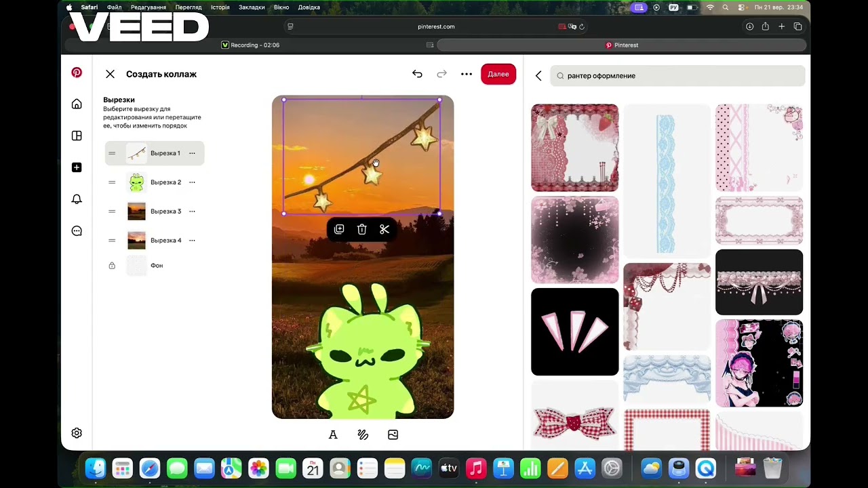Pick the pink-haired anime girl image
The width and height of the screenshot is (868, 488).
click(x=759, y=364)
